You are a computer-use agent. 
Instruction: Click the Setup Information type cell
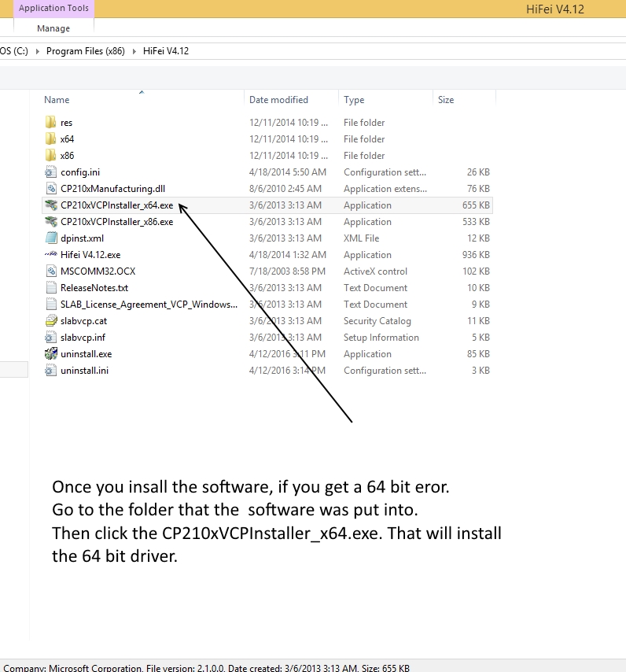pyautogui.click(x=381, y=338)
